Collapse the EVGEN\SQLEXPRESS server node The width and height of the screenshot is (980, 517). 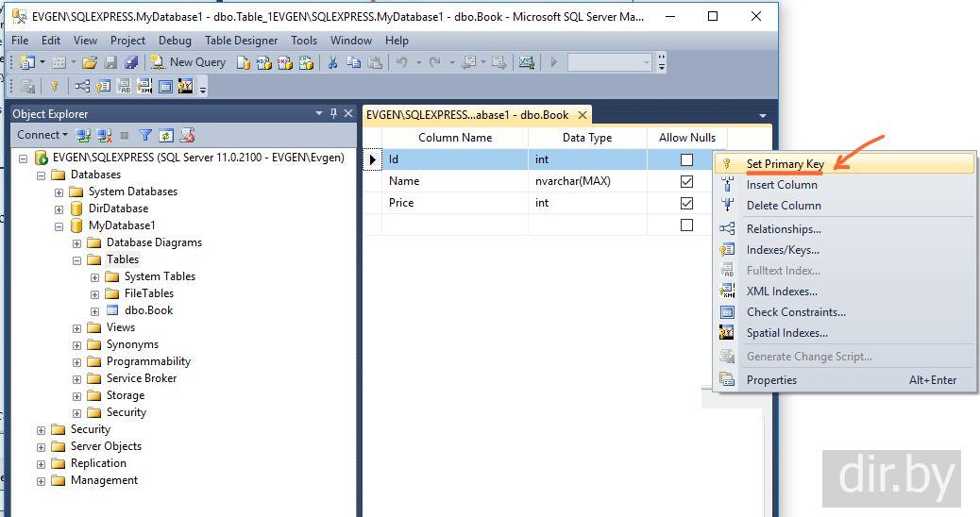(23, 158)
